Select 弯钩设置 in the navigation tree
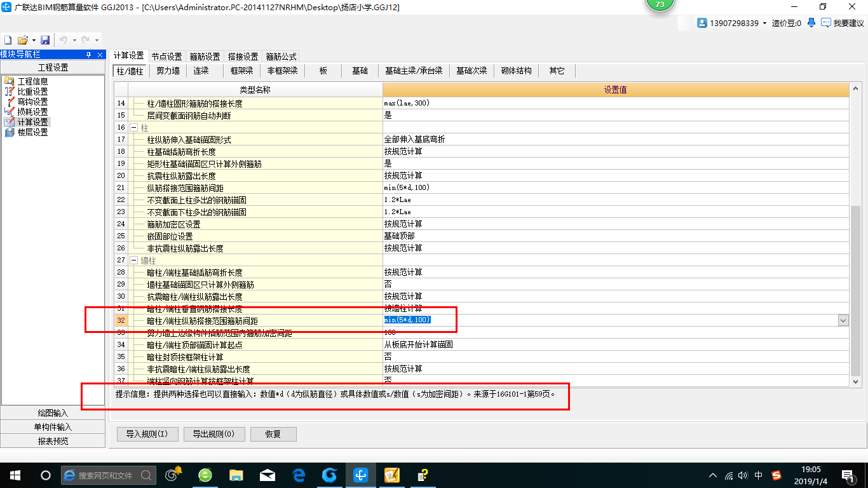This screenshot has width=868, height=488. (32, 102)
